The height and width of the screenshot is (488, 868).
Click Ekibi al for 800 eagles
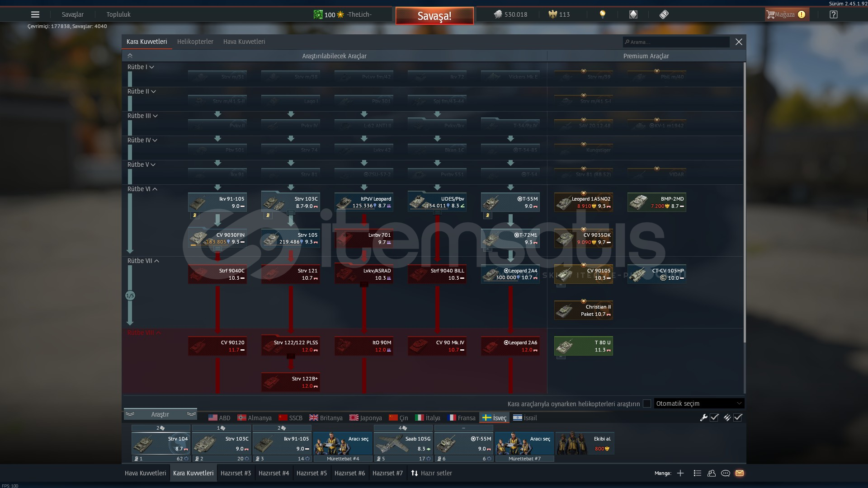585,443
